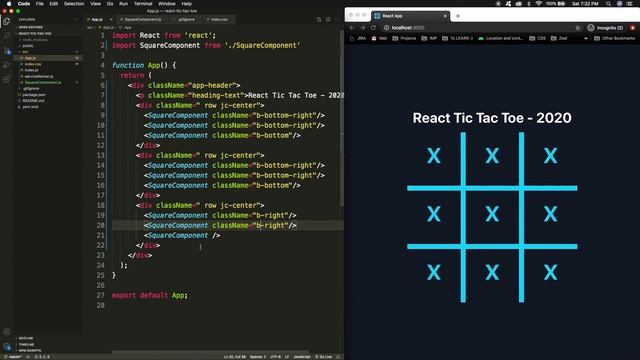
Task: Open Source Control view in activity bar
Action: coord(7,51)
